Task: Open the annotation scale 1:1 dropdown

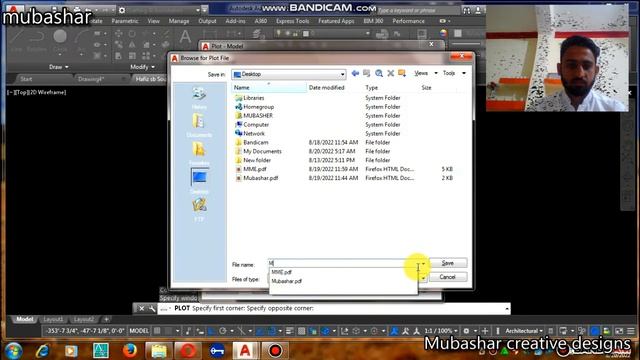Action: 441,331
